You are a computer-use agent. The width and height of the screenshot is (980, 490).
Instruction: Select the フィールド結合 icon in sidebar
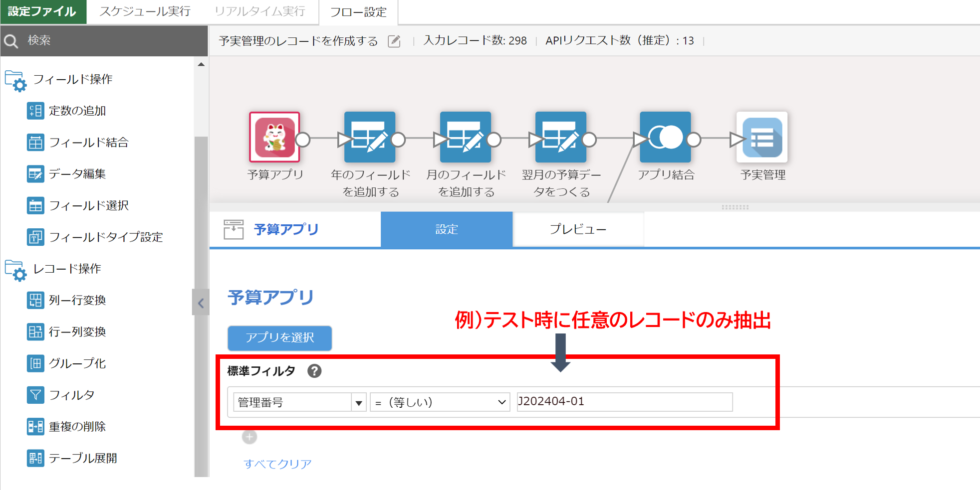(x=34, y=142)
